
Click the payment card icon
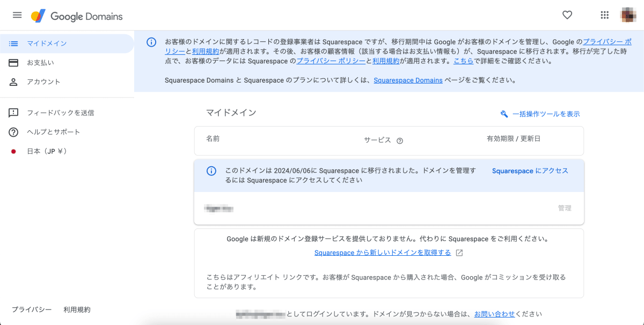coord(14,63)
